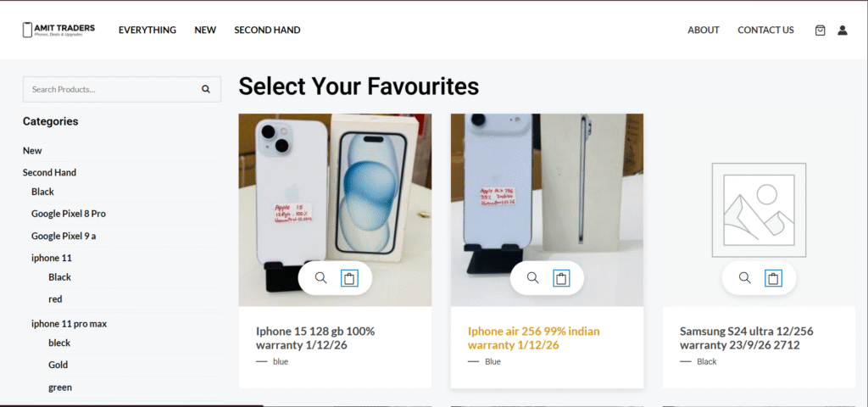
Task: Add Iphone air 256 to cart
Action: (561, 278)
